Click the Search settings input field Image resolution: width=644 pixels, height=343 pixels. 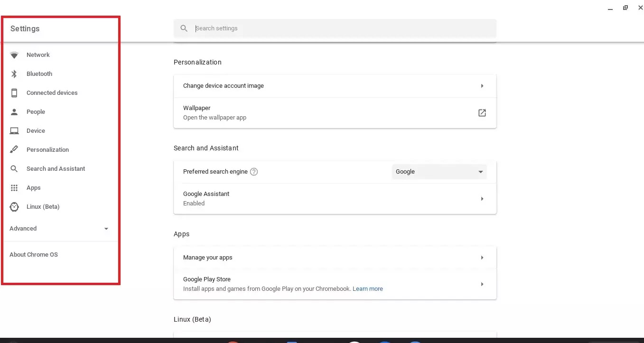click(x=335, y=28)
